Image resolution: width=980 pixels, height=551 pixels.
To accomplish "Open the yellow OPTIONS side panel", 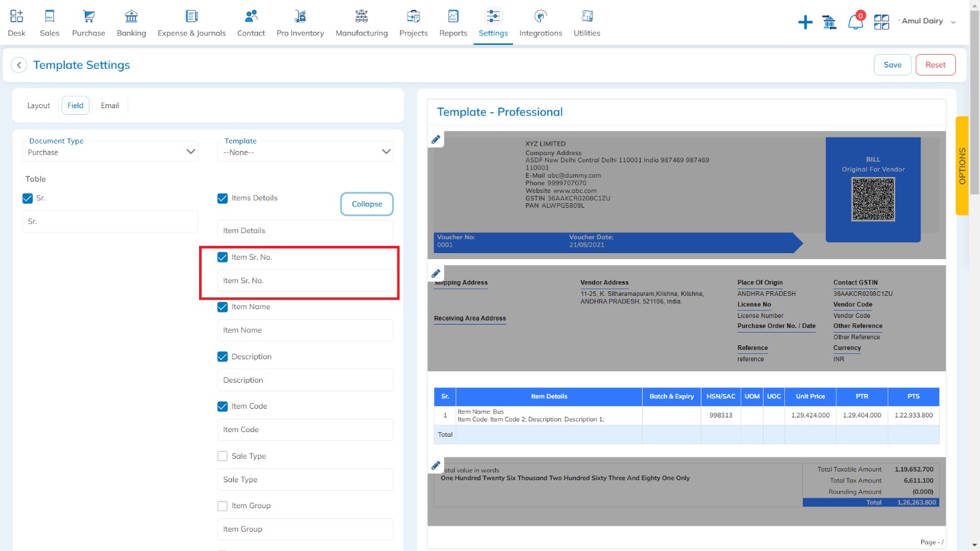I will pyautogui.click(x=962, y=166).
